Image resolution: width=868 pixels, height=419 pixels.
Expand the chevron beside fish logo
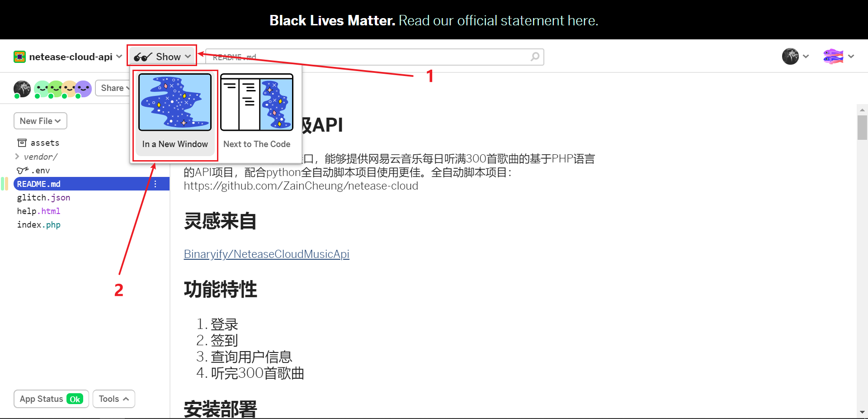[x=851, y=57]
